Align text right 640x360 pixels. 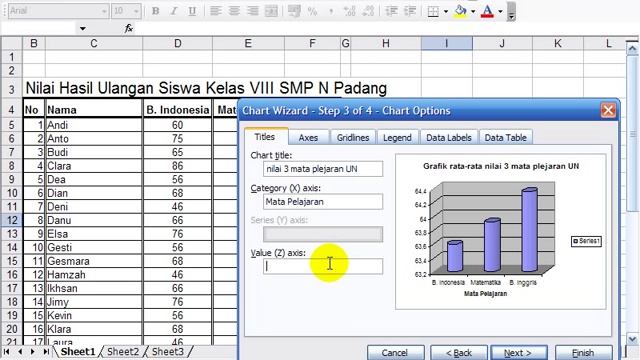click(253, 11)
